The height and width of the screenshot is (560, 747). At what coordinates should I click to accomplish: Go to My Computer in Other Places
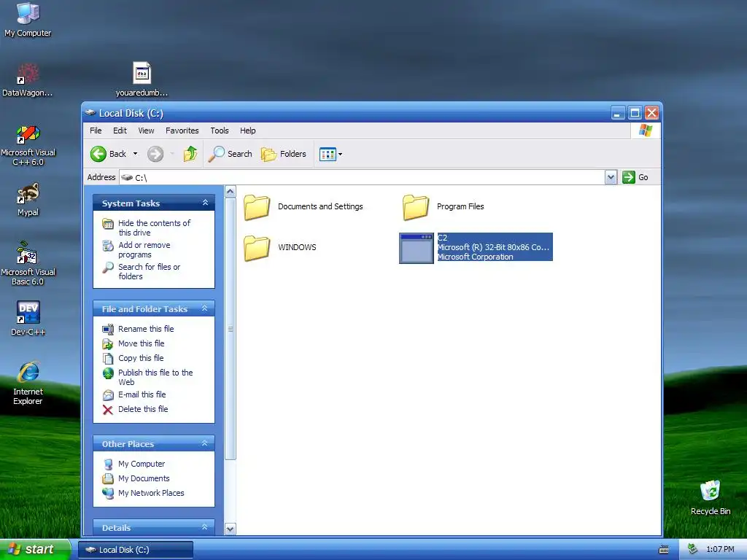(134, 464)
